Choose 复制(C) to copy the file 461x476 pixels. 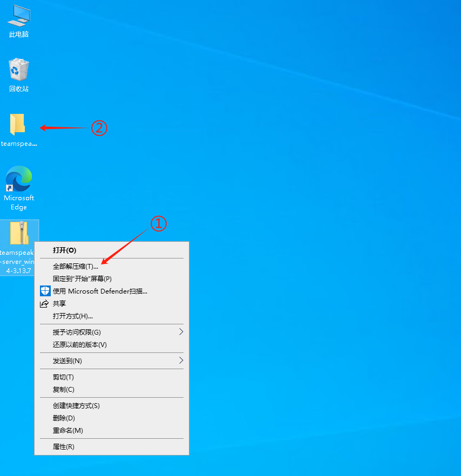(x=112, y=390)
